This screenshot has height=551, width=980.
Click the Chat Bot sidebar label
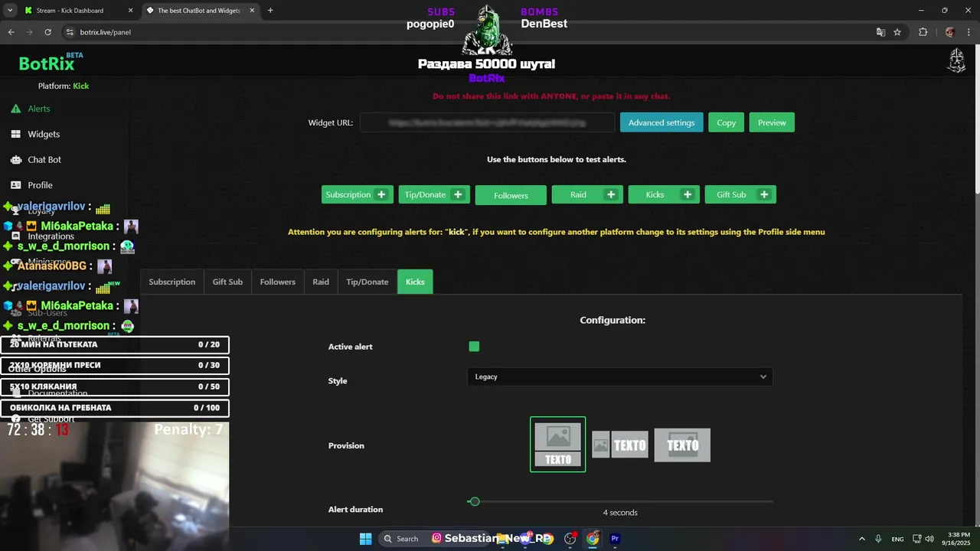click(x=44, y=160)
